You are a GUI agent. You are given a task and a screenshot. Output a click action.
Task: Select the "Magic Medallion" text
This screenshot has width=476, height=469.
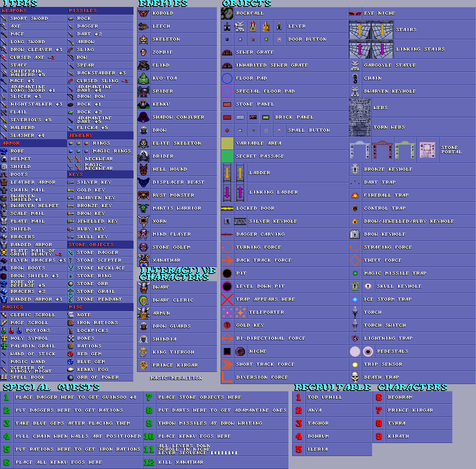(176, 378)
